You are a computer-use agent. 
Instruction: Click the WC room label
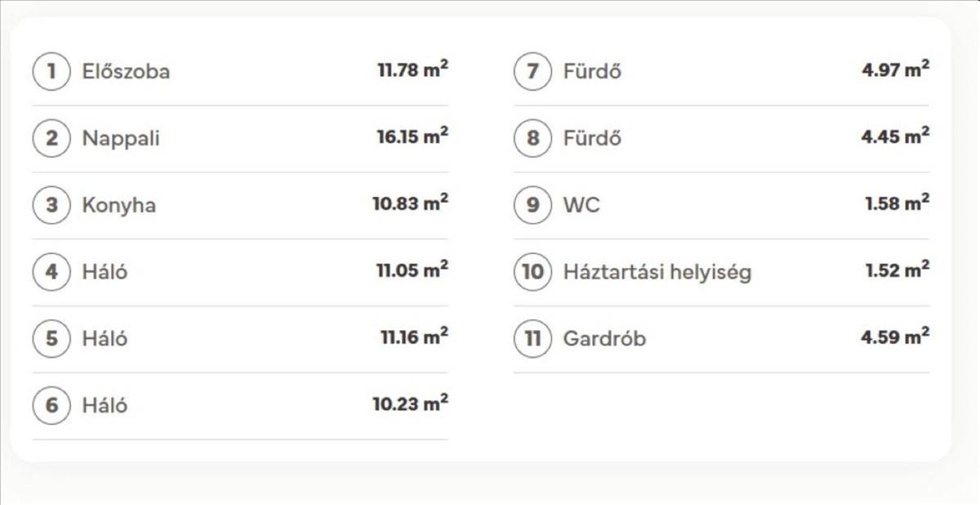[x=581, y=205]
